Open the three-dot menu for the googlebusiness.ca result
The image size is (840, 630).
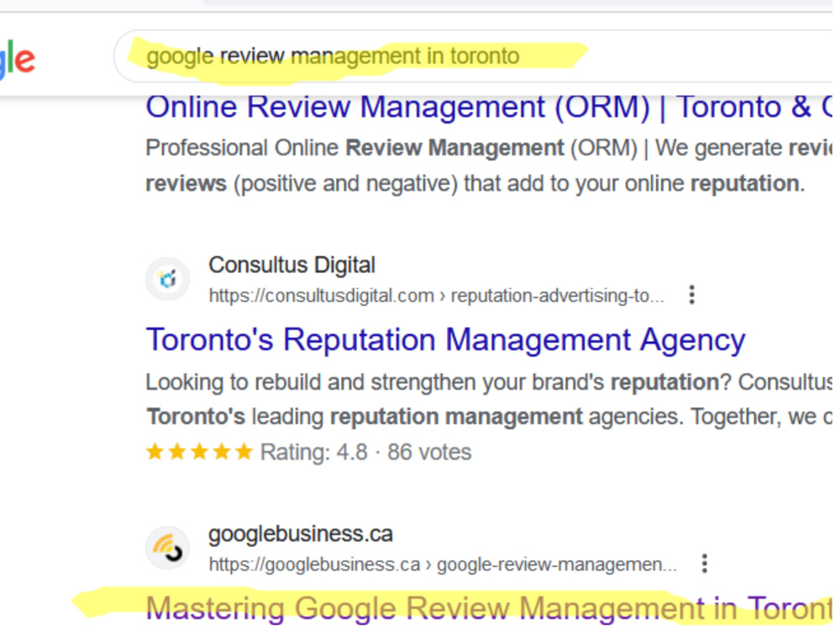[x=705, y=564]
